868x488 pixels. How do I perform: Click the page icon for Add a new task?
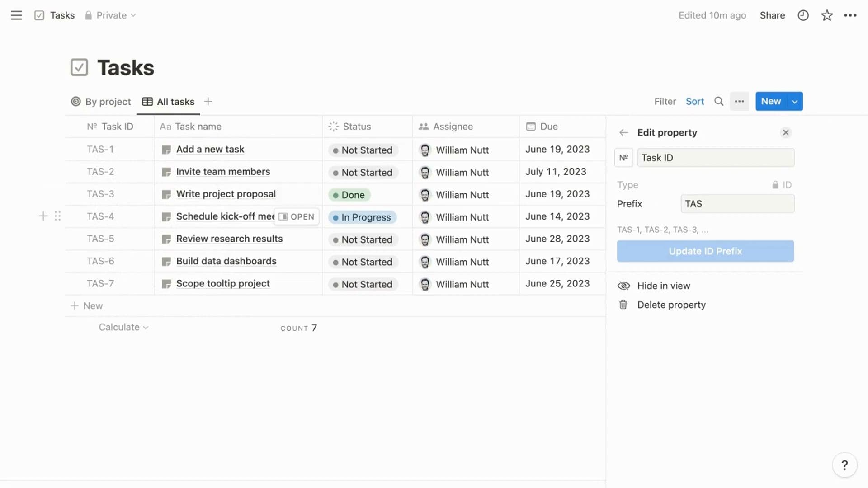[166, 150]
